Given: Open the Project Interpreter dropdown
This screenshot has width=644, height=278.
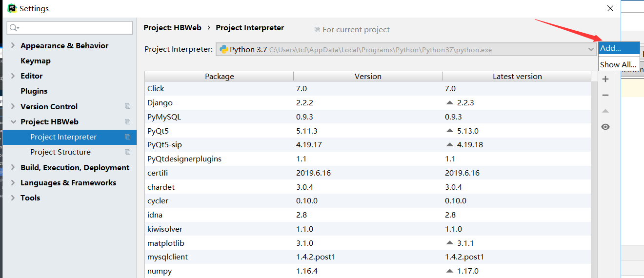Looking at the screenshot, I should pyautogui.click(x=591, y=49).
